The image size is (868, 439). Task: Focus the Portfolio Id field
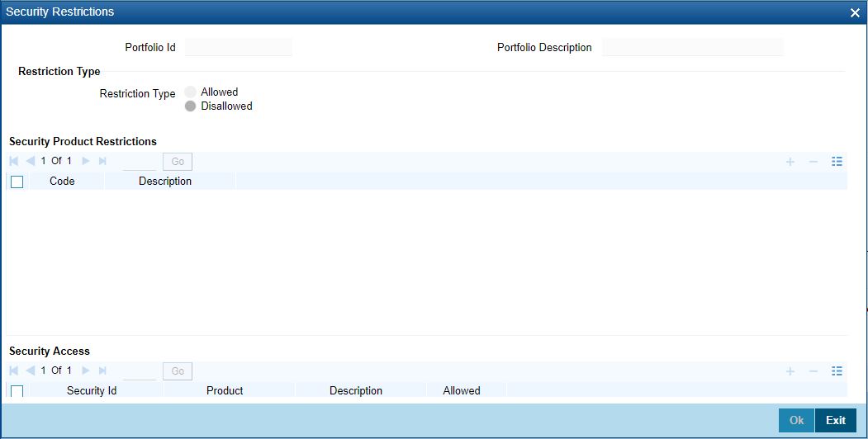pyautogui.click(x=239, y=47)
